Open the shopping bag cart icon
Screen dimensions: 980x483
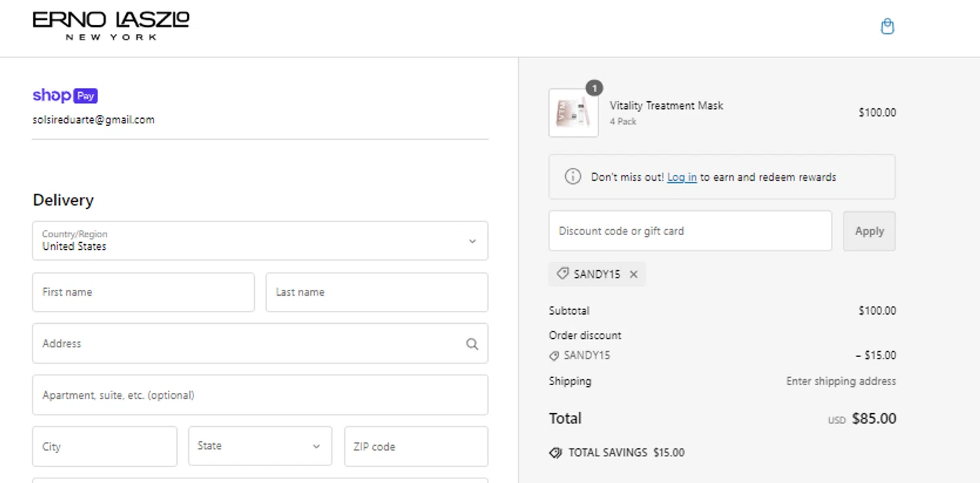tap(887, 26)
